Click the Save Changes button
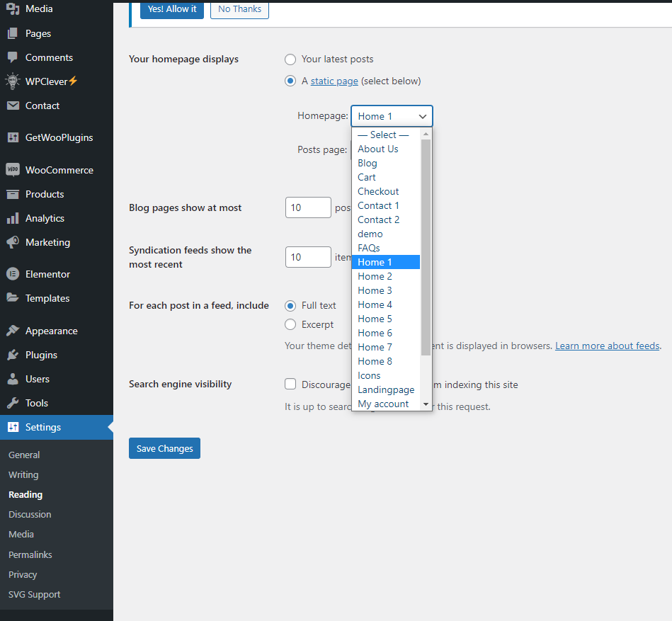 164,448
